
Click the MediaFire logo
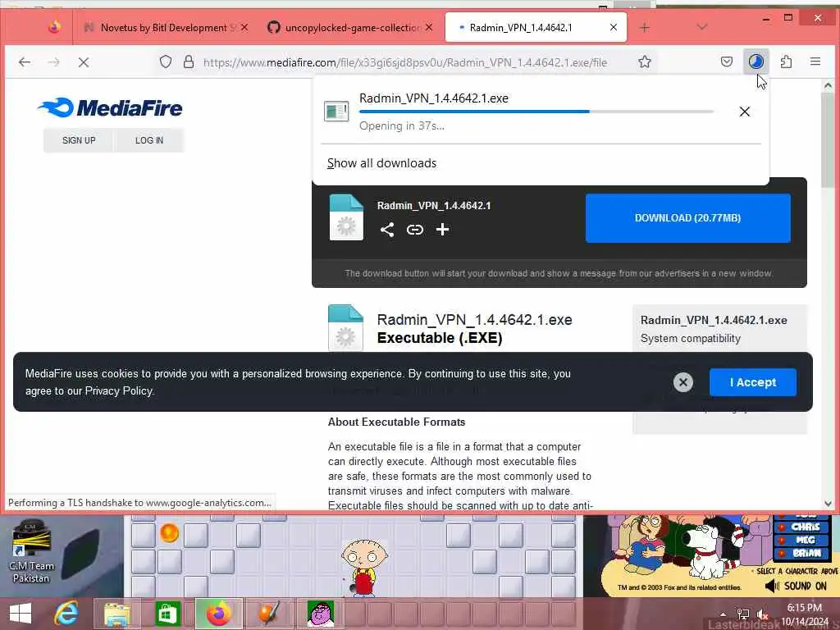(110, 107)
